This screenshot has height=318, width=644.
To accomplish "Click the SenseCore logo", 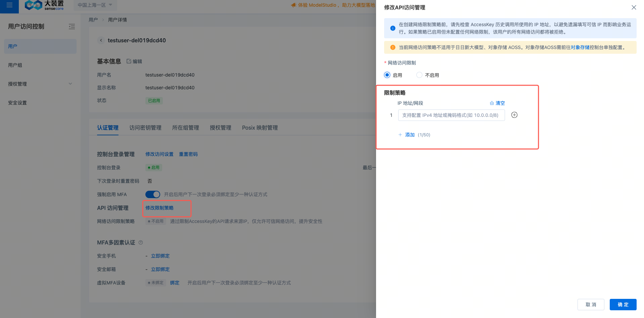I will click(x=44, y=5).
